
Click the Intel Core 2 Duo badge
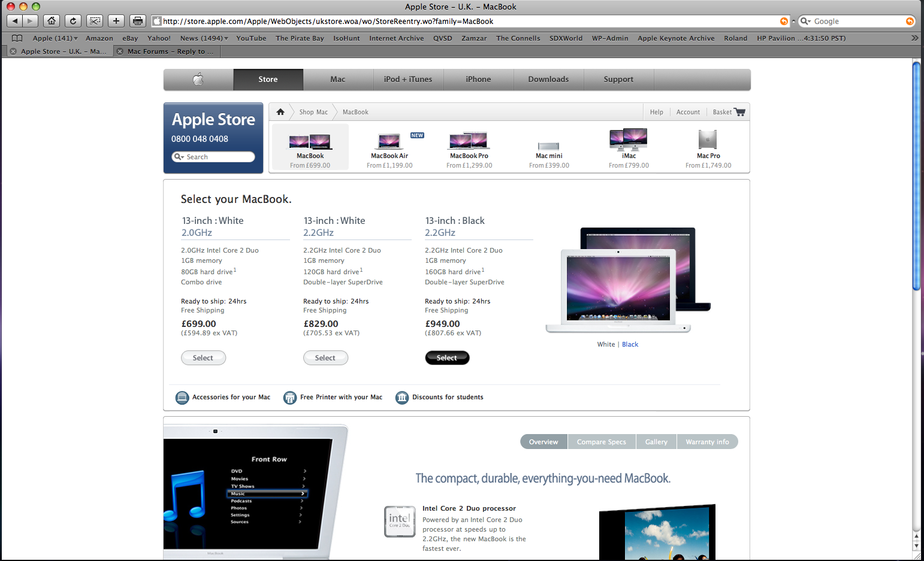point(400,521)
